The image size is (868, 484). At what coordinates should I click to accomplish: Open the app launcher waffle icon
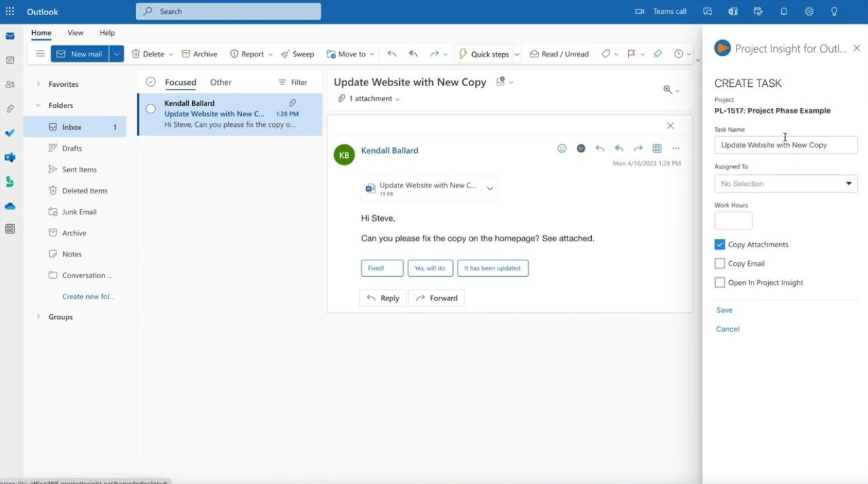(x=10, y=11)
